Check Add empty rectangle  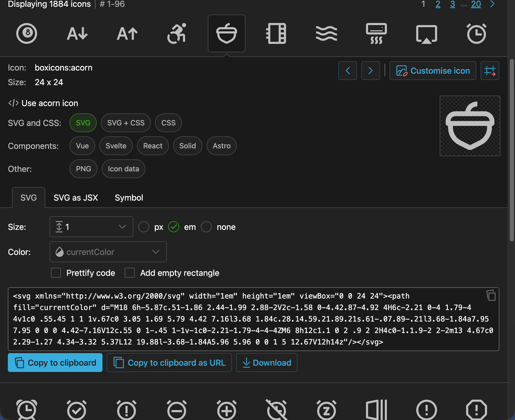[130, 273]
